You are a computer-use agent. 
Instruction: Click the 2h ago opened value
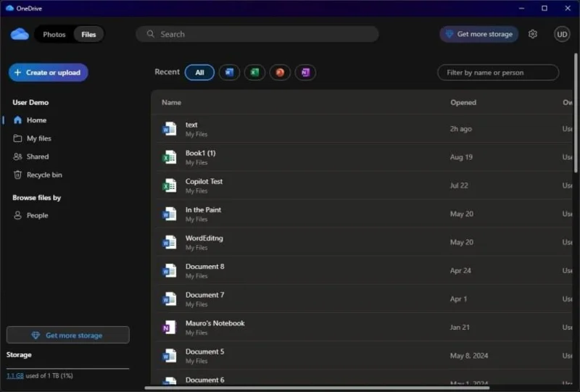[460, 129]
